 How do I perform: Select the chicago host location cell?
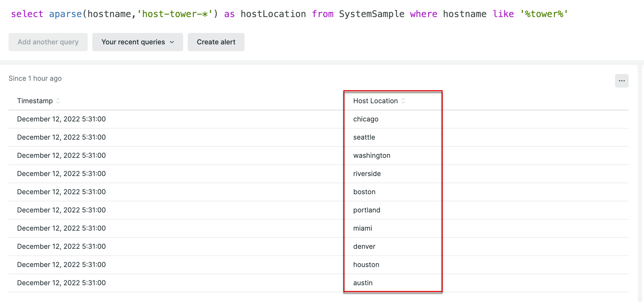point(366,119)
